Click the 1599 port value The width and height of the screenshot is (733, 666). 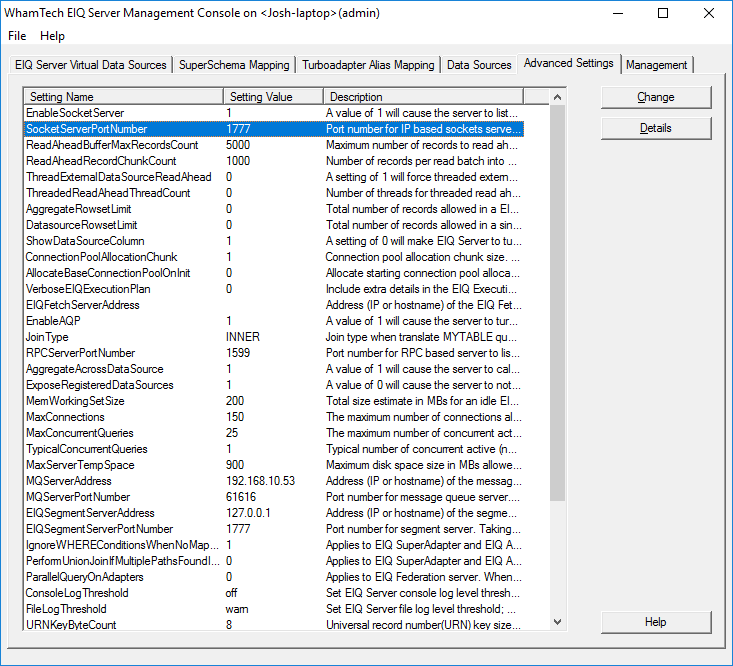click(238, 353)
